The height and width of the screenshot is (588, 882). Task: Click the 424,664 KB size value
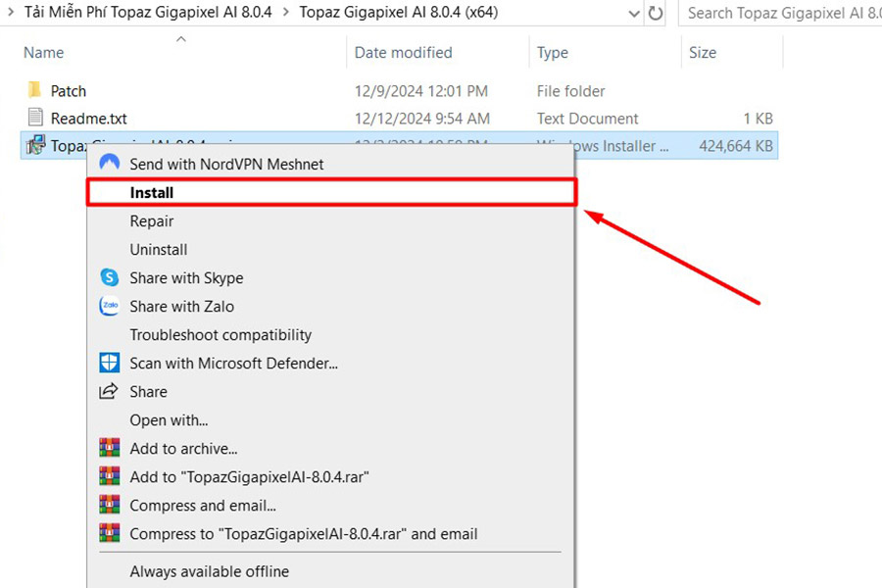point(736,146)
